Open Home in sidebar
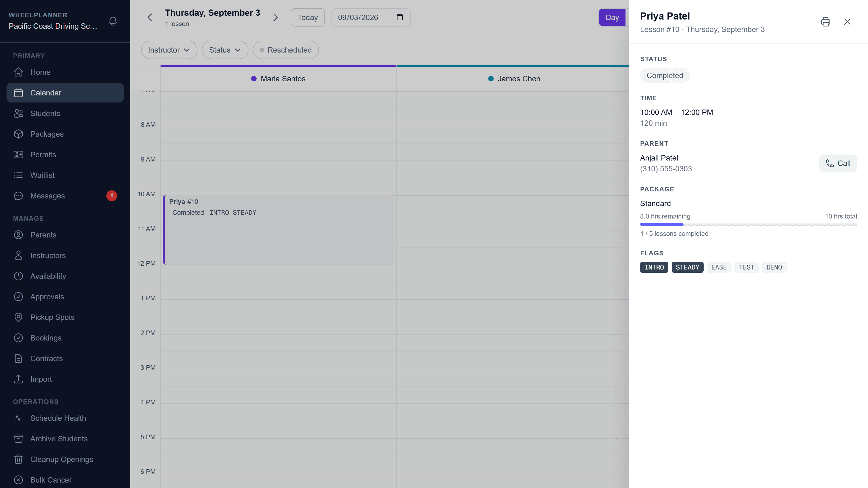Viewport: 868px width, 488px height. pyautogui.click(x=65, y=72)
